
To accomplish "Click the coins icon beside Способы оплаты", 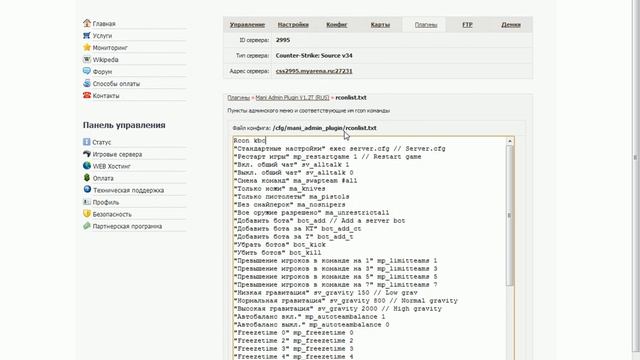I will 87,83.
